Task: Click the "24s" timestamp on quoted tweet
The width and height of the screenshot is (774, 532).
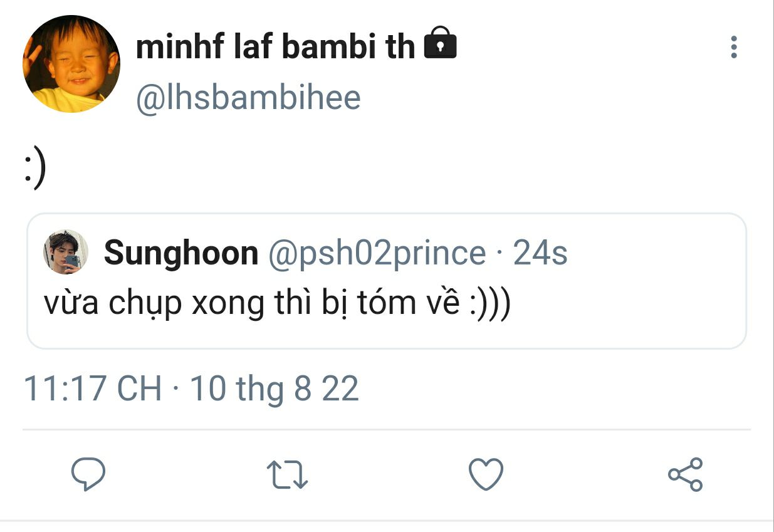Action: pos(540,253)
